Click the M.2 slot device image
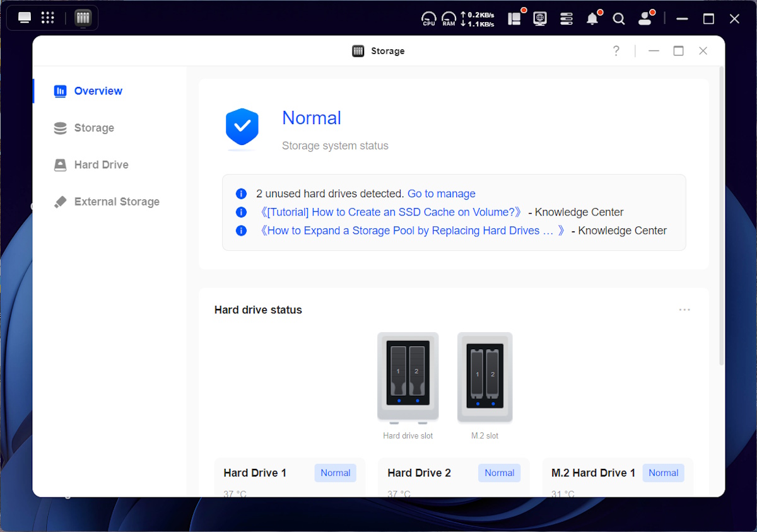757x532 pixels. click(x=484, y=377)
